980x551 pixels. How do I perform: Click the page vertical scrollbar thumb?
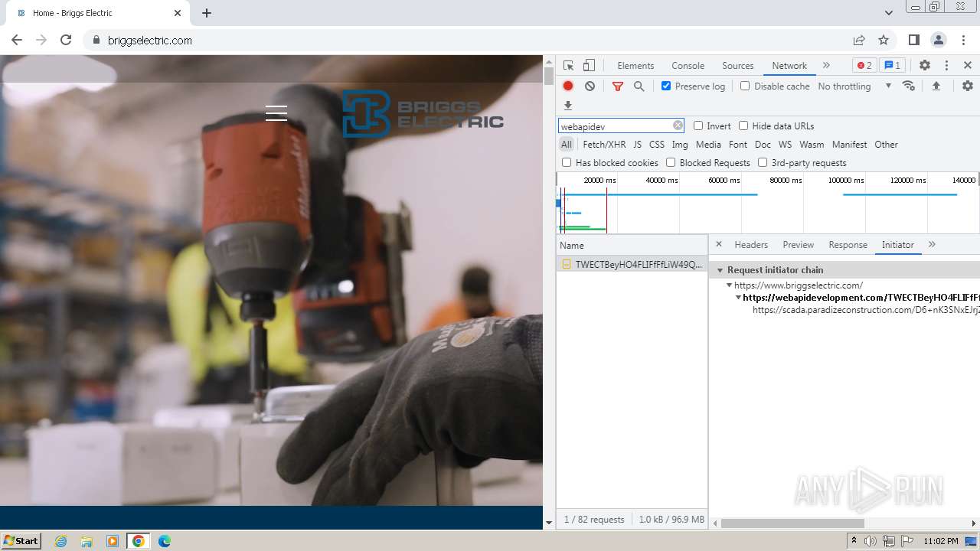pos(548,76)
